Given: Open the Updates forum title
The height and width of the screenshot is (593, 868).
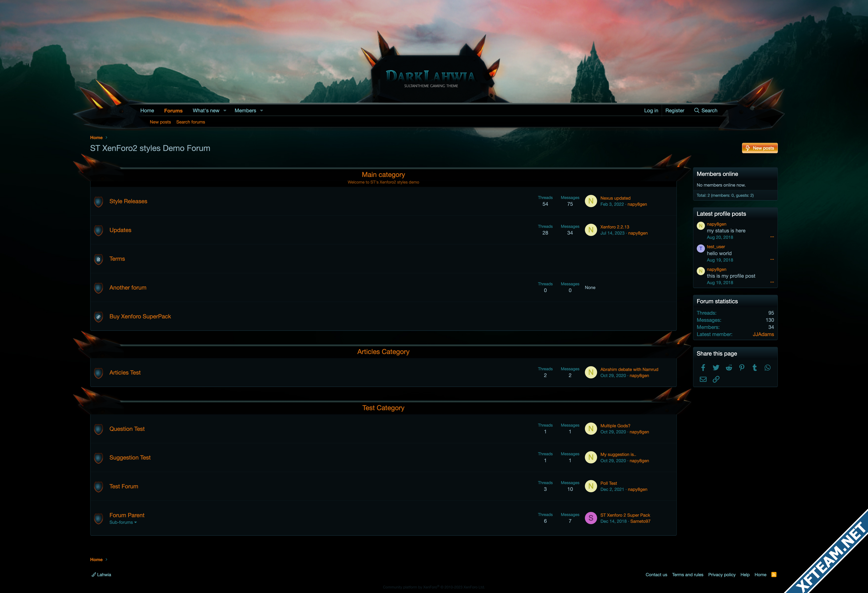Looking at the screenshot, I should [120, 230].
